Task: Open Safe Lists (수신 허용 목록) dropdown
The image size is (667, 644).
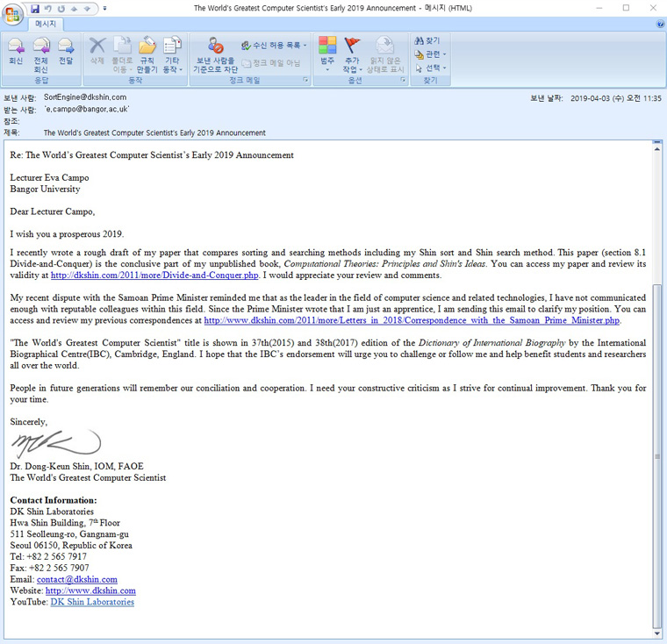Action: pyautogui.click(x=274, y=45)
